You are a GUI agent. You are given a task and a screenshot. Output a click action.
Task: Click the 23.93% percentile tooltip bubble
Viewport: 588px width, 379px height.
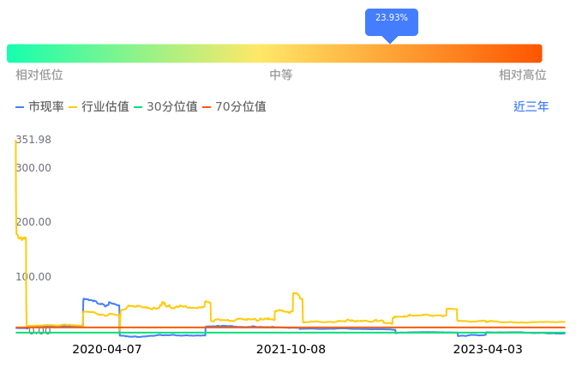click(392, 19)
